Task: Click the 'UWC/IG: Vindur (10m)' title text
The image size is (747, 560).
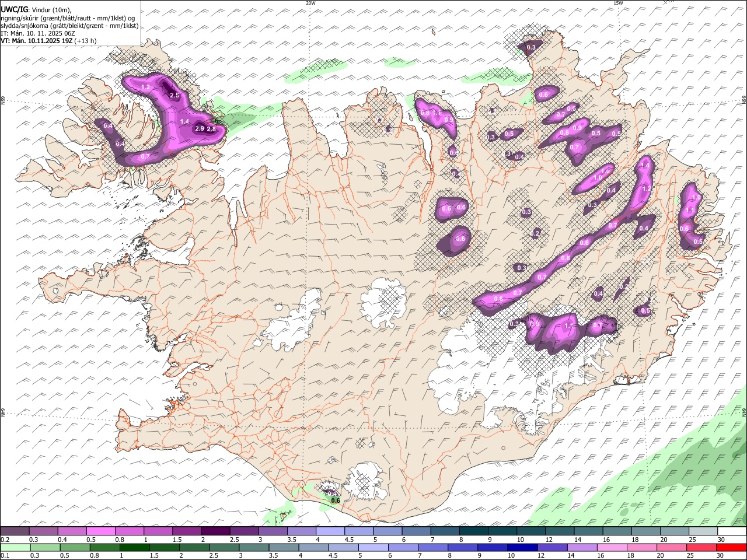Action: pos(36,10)
